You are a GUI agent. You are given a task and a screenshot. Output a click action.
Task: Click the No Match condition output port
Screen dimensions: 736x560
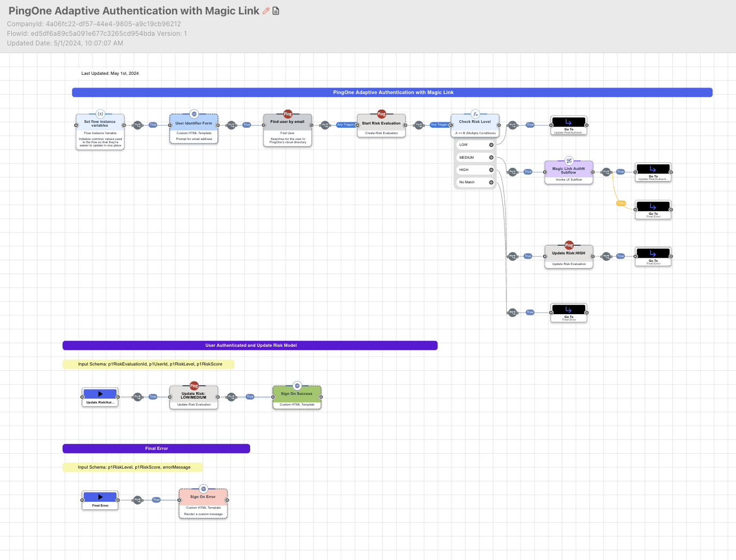491,182
